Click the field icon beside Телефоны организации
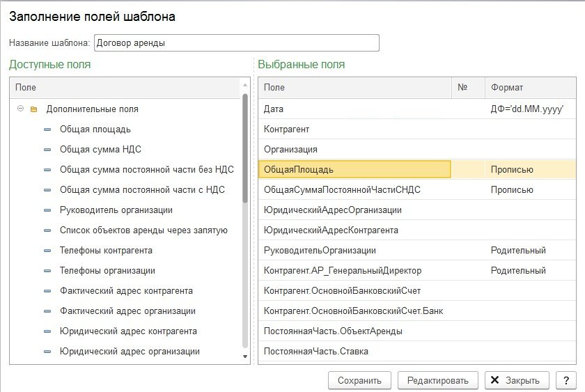This screenshot has height=392, width=585. pyautogui.click(x=47, y=271)
